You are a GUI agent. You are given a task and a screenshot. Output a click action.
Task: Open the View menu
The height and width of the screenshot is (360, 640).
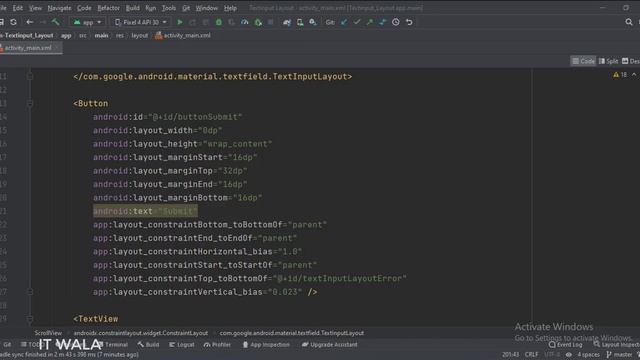pos(35,8)
